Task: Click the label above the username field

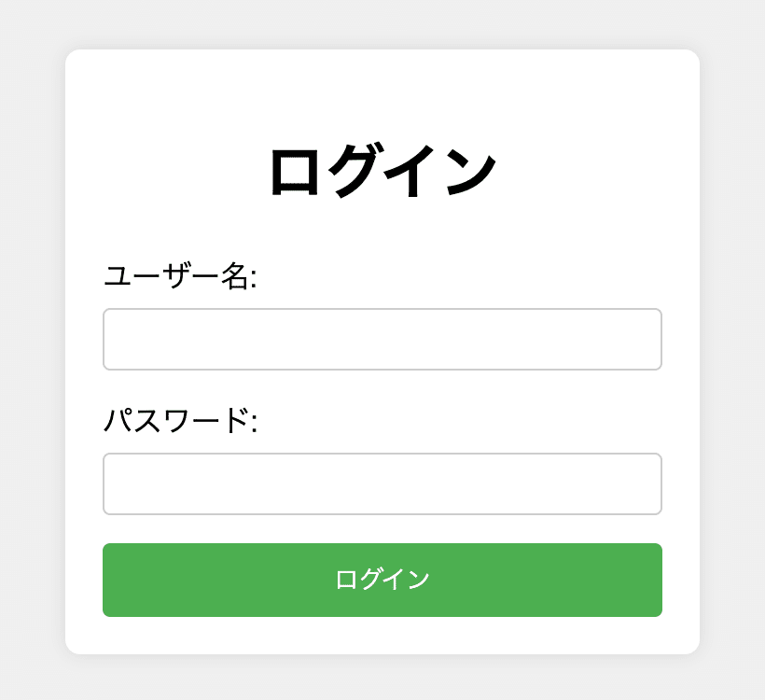Action: click(x=180, y=276)
